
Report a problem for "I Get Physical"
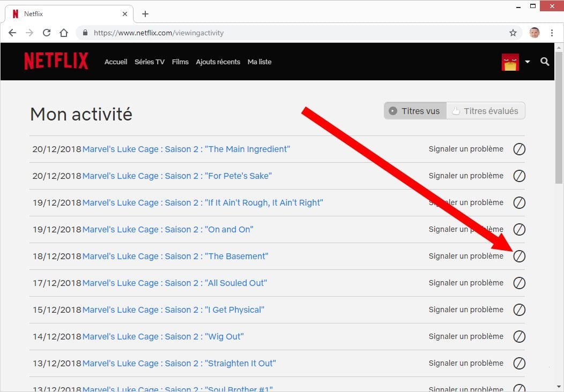click(466, 310)
